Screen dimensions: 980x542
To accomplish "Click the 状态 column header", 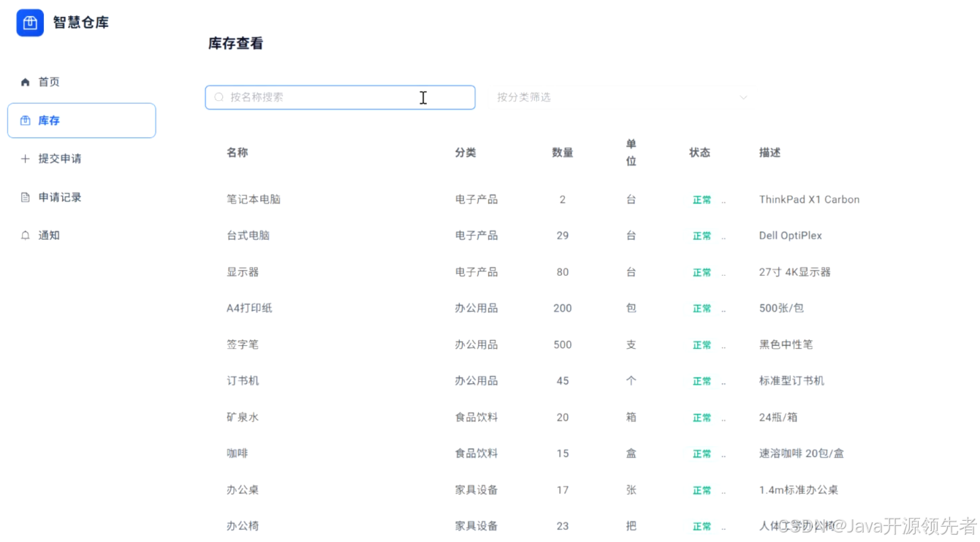I will point(700,153).
